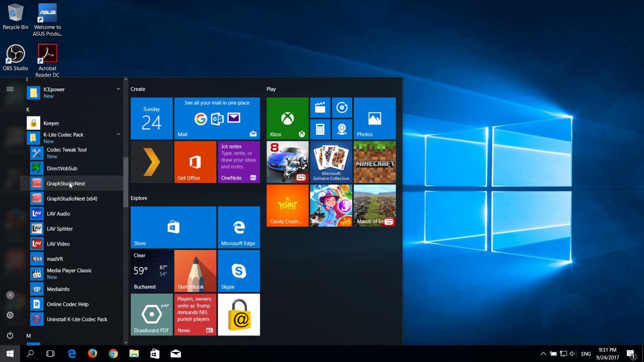Open the Drawboard PDF tile
Viewport: 644px width, 362px height.
pos(151,315)
